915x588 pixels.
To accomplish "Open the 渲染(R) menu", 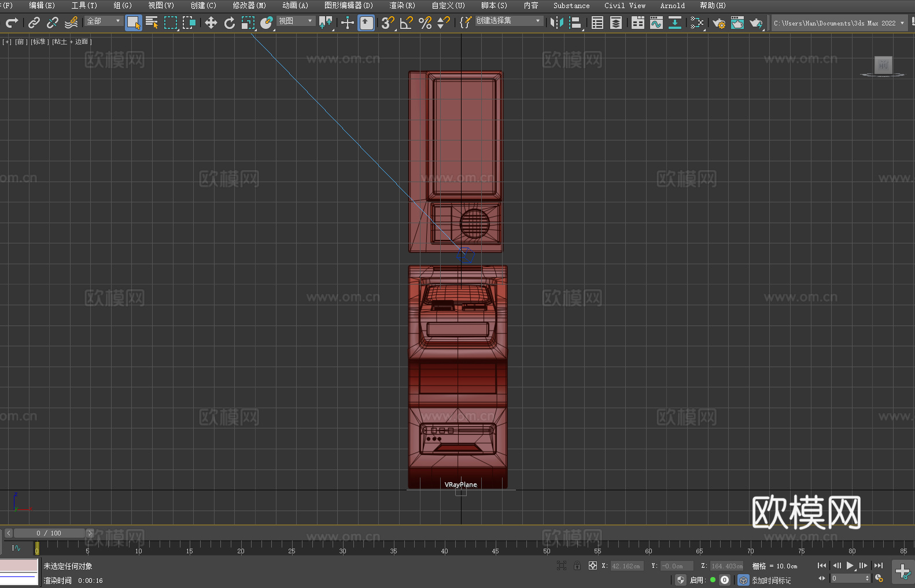I will pyautogui.click(x=402, y=5).
